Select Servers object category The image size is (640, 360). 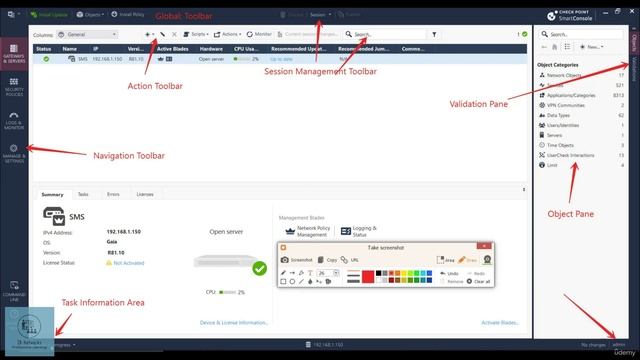(x=581, y=135)
